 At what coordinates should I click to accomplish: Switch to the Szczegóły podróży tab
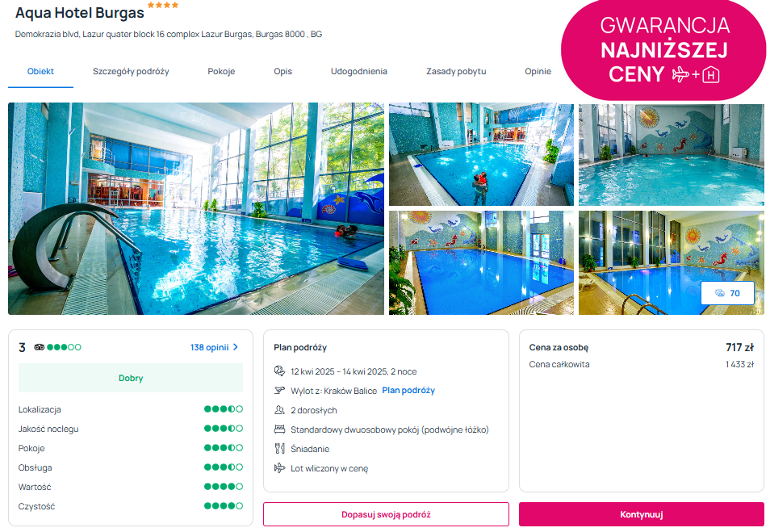coord(131,71)
